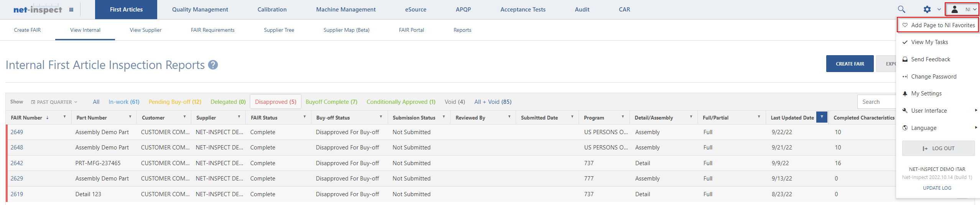Open the eSource module

click(416, 10)
